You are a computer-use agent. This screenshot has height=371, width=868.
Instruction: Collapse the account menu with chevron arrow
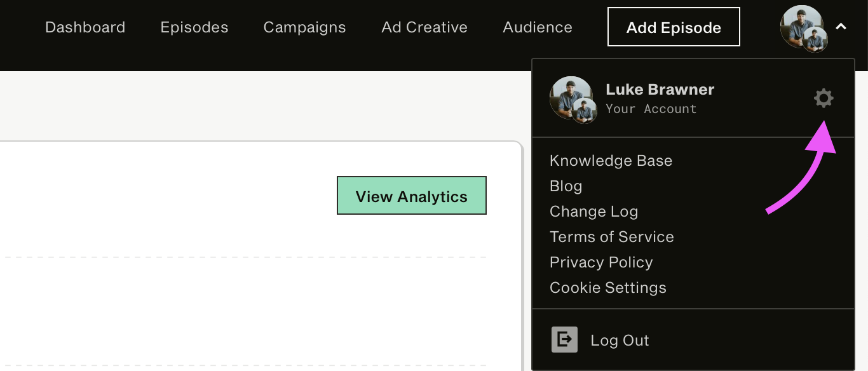[841, 27]
